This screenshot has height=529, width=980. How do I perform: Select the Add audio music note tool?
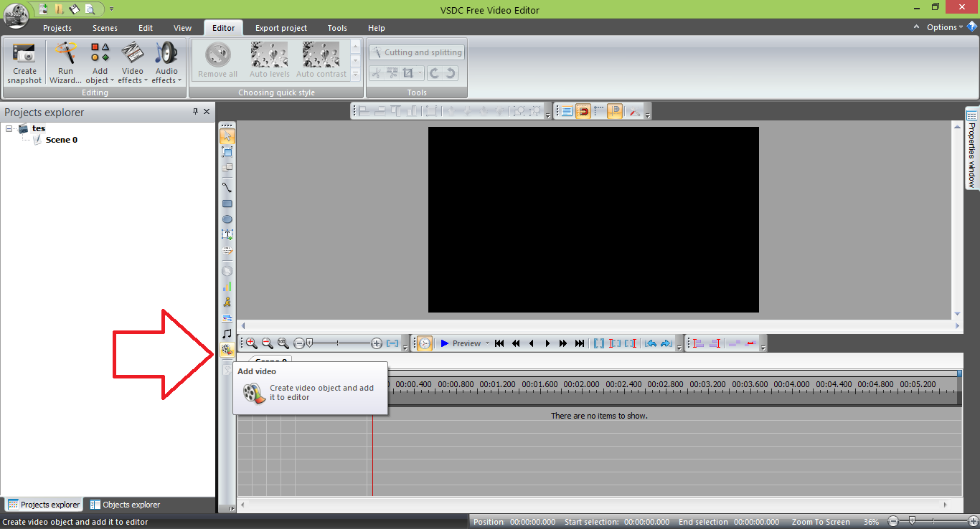point(227,333)
